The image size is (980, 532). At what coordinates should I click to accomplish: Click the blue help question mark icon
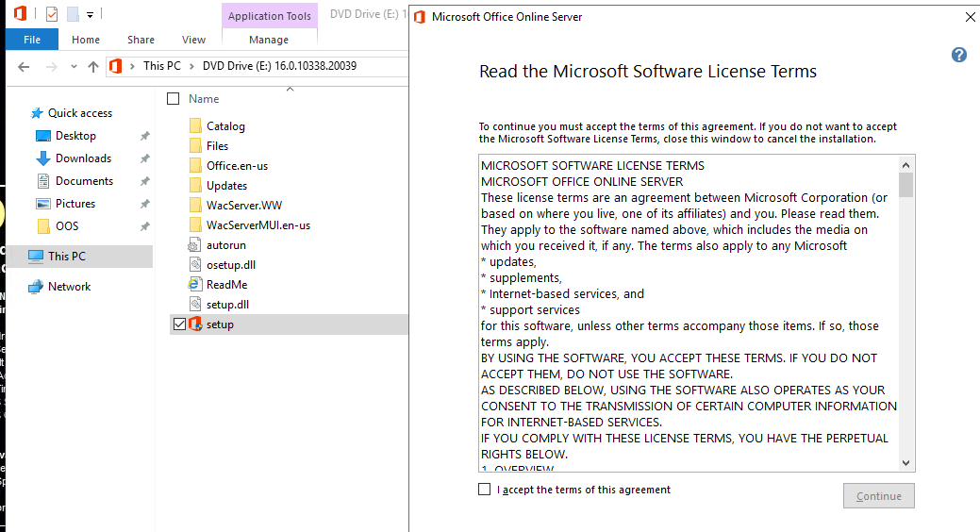958,55
